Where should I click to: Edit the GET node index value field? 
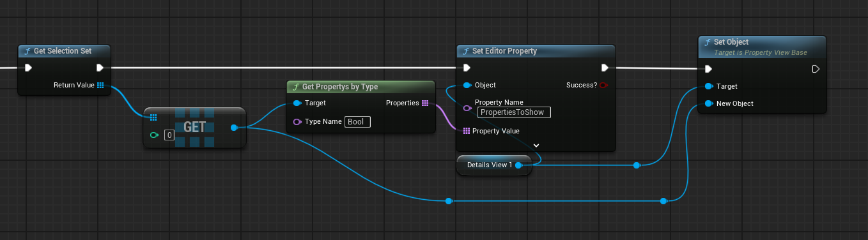(169, 135)
